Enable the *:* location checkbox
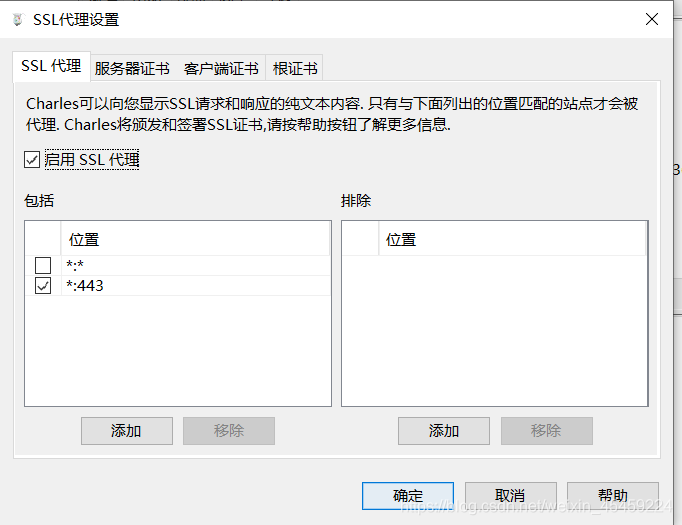The width and height of the screenshot is (682, 525). (43, 265)
